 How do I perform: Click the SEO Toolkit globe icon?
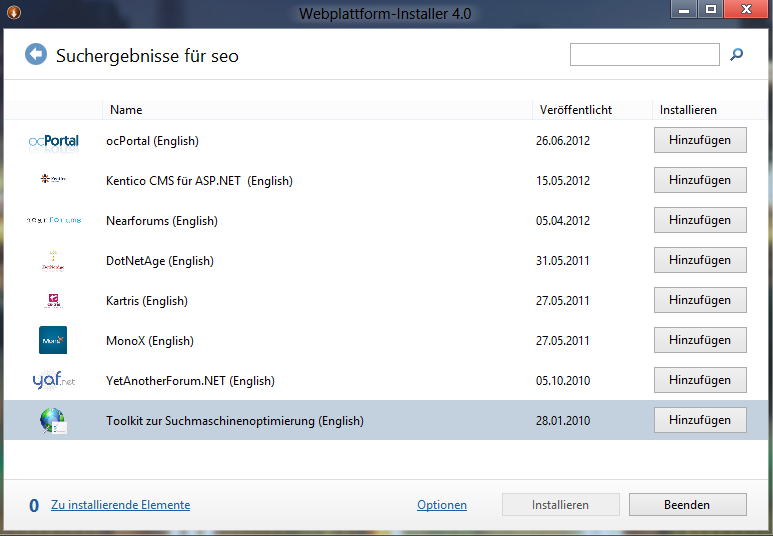click(x=53, y=421)
